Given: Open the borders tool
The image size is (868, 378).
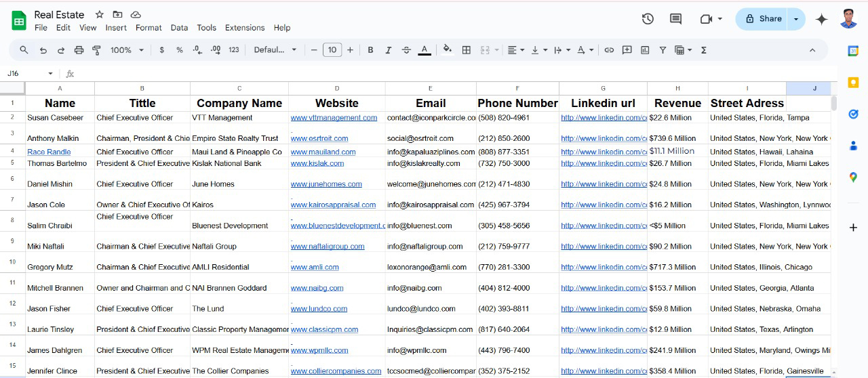Looking at the screenshot, I should (x=467, y=50).
